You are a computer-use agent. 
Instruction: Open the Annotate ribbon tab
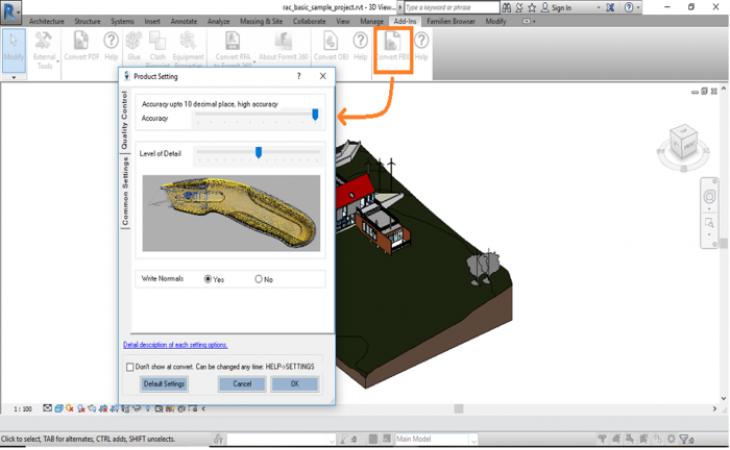(183, 21)
